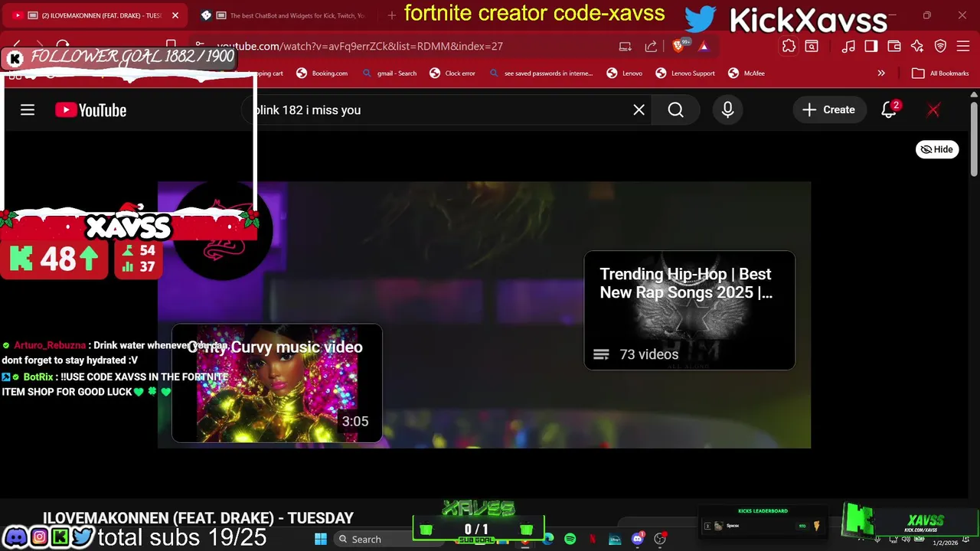Click the Create video button
The width and height of the screenshot is (980, 551).
pos(828,110)
